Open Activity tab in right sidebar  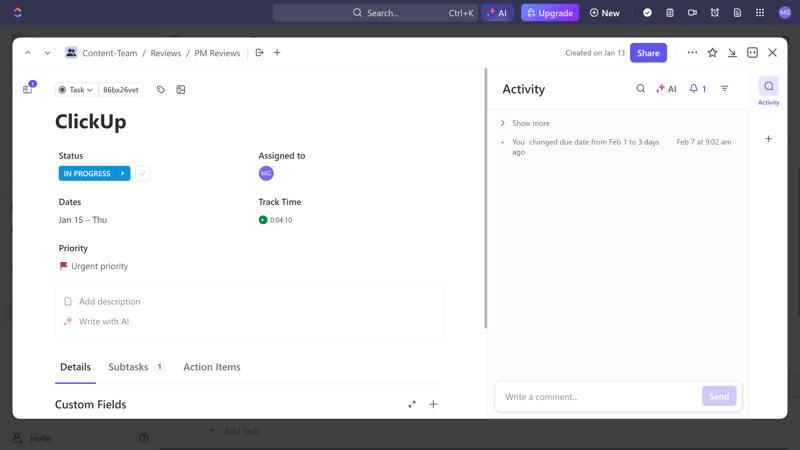[768, 91]
